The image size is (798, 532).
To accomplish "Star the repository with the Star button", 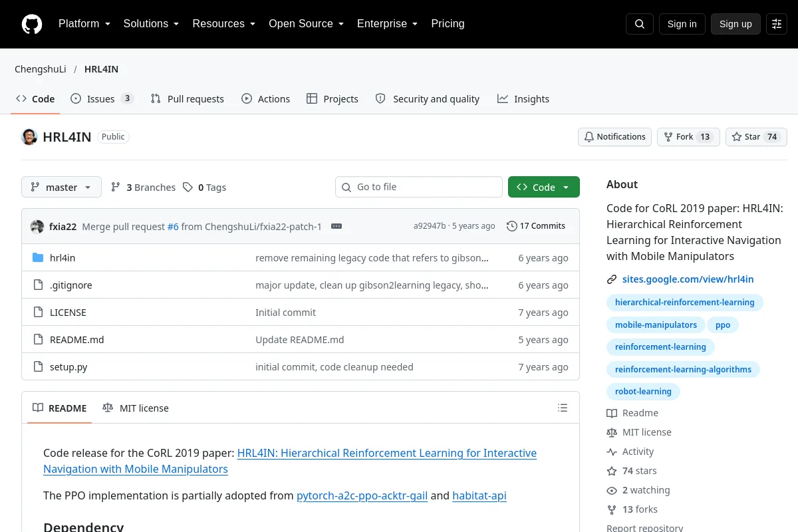I will click(x=756, y=137).
